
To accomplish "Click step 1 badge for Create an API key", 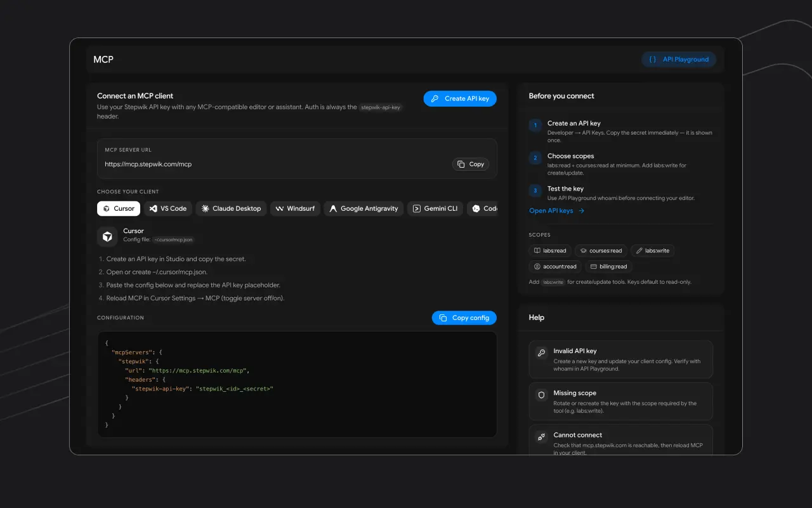I will coord(535,125).
